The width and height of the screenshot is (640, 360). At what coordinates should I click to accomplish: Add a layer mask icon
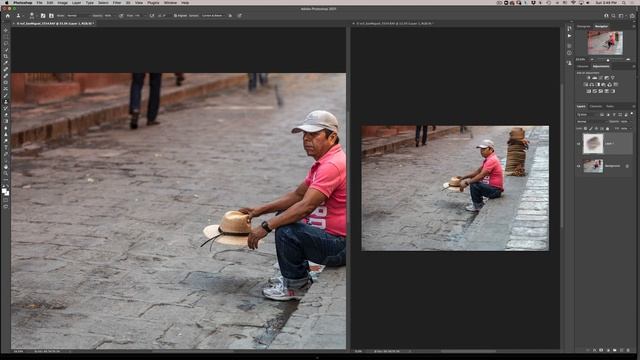click(601, 350)
